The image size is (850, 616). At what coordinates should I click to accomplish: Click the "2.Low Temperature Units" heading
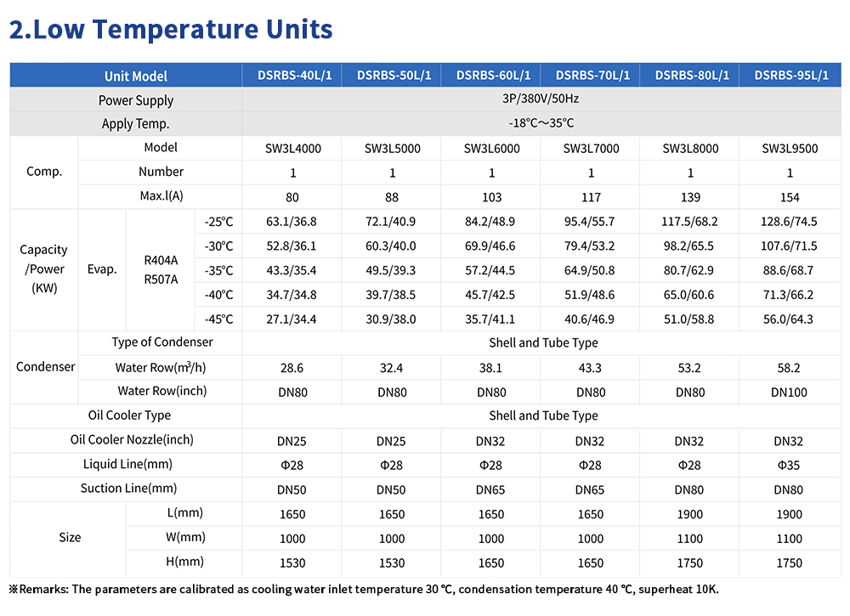171,30
